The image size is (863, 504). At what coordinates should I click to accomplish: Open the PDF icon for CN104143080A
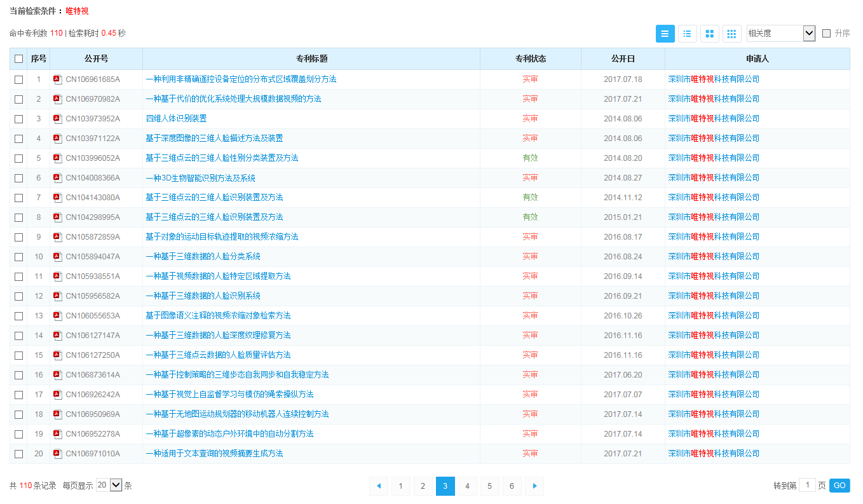(58, 198)
